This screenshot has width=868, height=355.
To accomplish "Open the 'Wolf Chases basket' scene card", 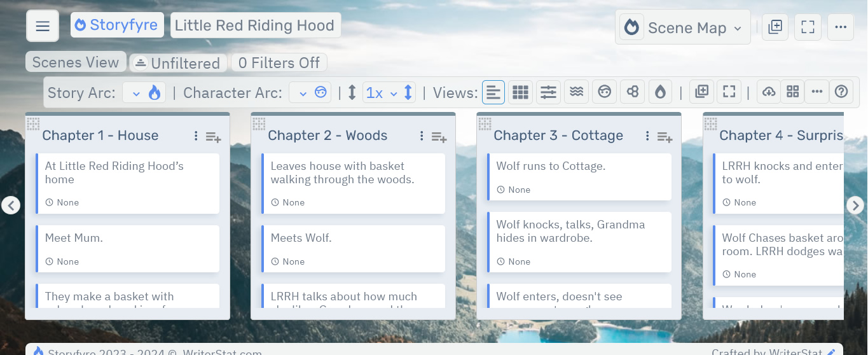I will tap(778, 255).
